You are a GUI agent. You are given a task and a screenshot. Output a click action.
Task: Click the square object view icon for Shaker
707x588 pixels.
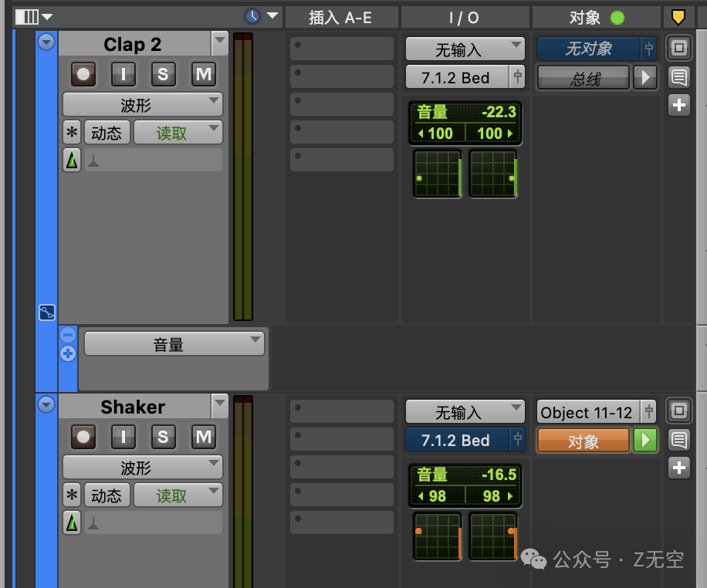[x=678, y=411]
